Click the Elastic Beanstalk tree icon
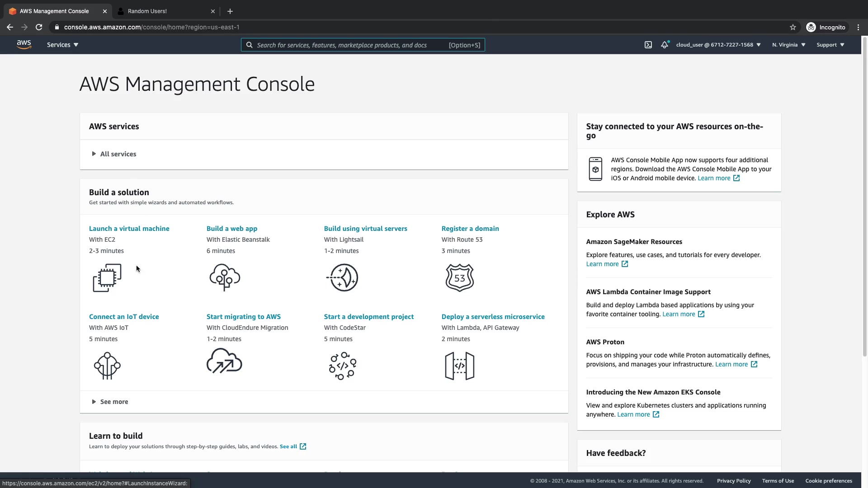This screenshot has width=868, height=488. tap(225, 277)
